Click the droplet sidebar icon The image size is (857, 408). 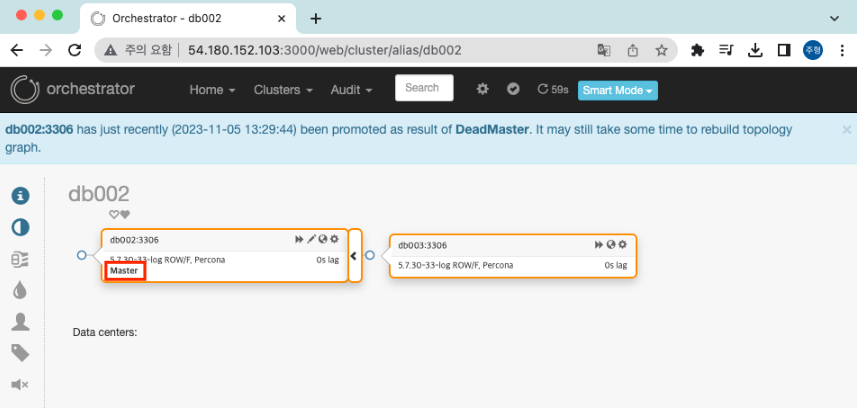(x=20, y=290)
